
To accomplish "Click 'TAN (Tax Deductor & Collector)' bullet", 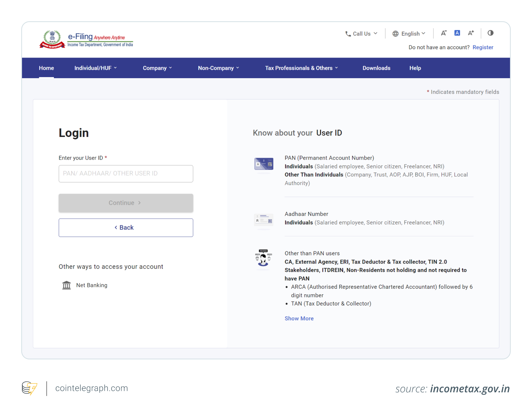I will click(331, 303).
